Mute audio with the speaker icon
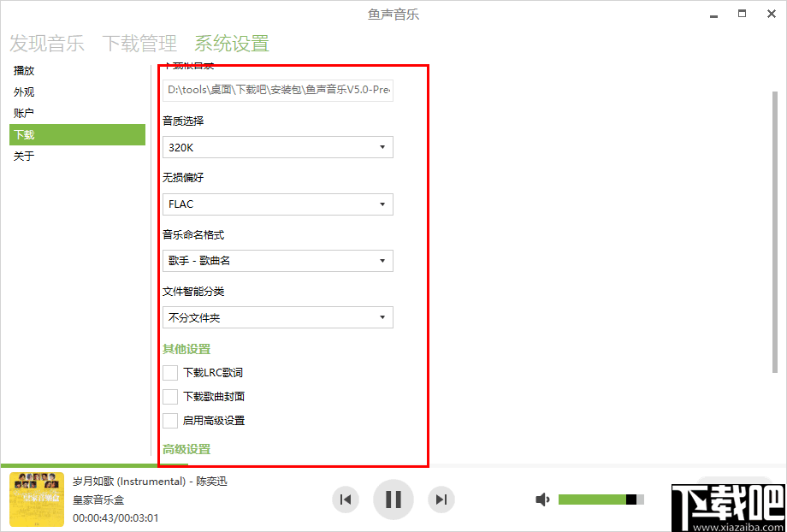 [542, 499]
